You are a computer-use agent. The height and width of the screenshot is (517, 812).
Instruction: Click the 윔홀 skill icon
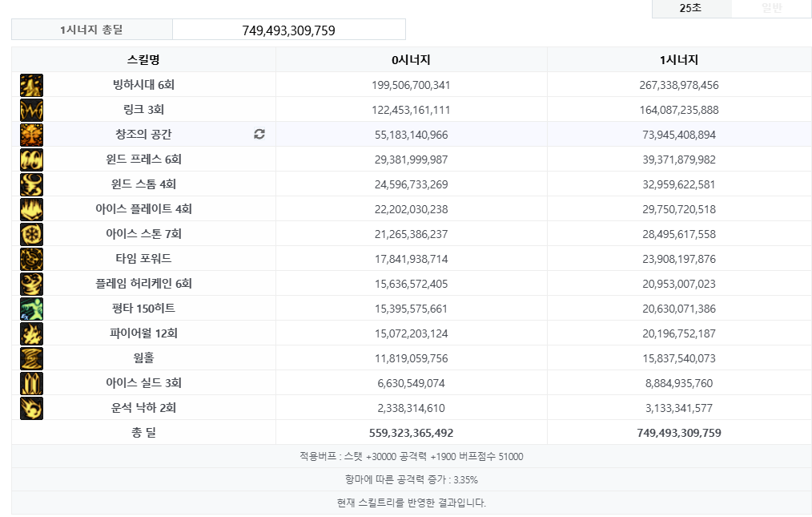[31, 358]
